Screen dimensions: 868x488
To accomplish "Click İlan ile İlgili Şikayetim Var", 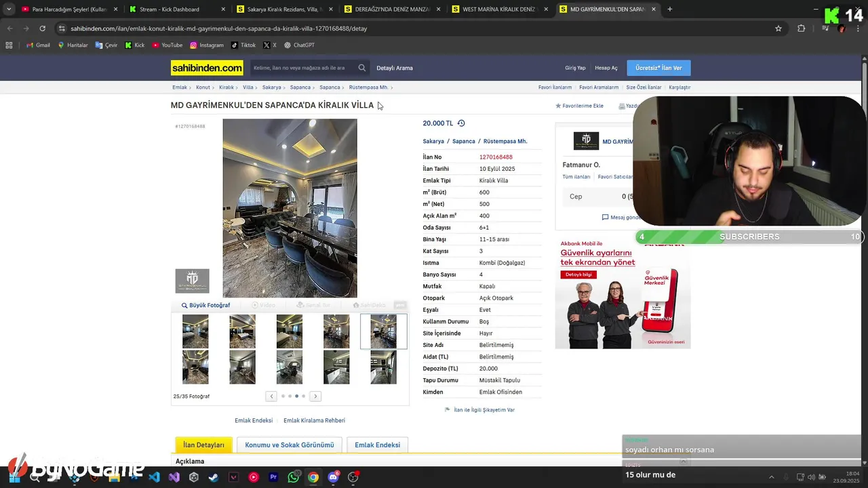I will 479,410.
